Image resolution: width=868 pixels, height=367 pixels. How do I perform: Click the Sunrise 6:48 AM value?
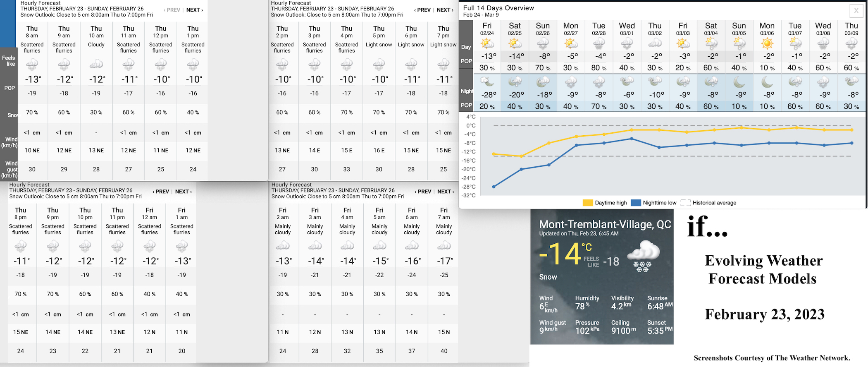660,306
